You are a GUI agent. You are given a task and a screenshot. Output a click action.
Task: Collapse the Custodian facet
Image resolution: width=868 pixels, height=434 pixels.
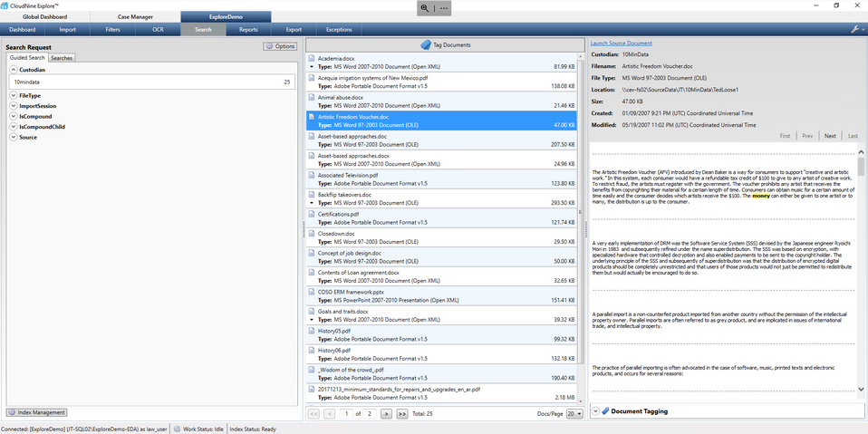coord(13,69)
